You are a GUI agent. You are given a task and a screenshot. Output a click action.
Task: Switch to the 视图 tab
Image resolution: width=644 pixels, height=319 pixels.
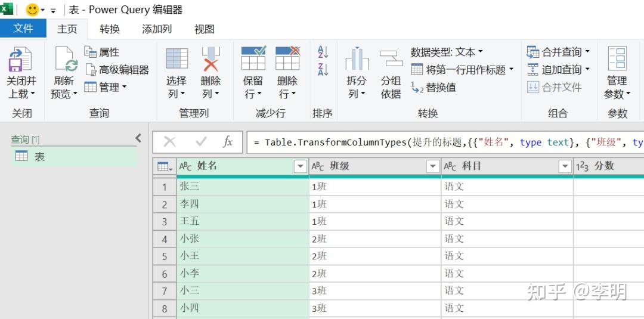tap(205, 29)
